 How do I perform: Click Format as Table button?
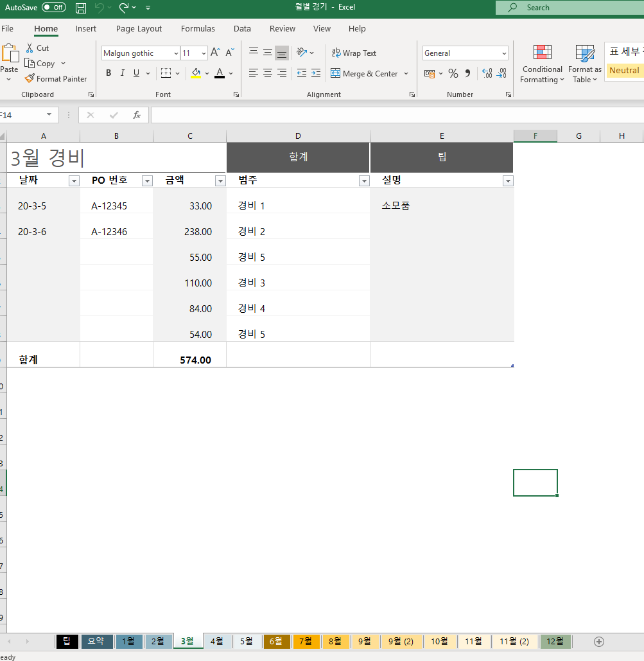(x=584, y=64)
